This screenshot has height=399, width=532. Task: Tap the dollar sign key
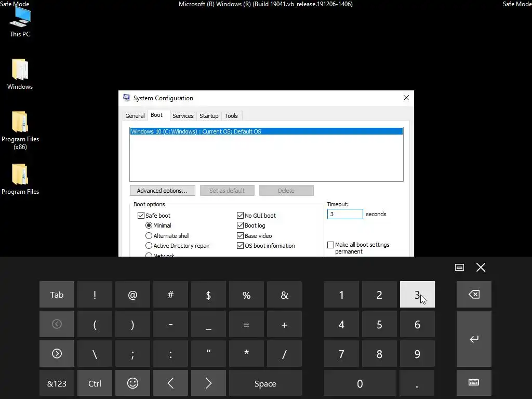[x=208, y=295]
